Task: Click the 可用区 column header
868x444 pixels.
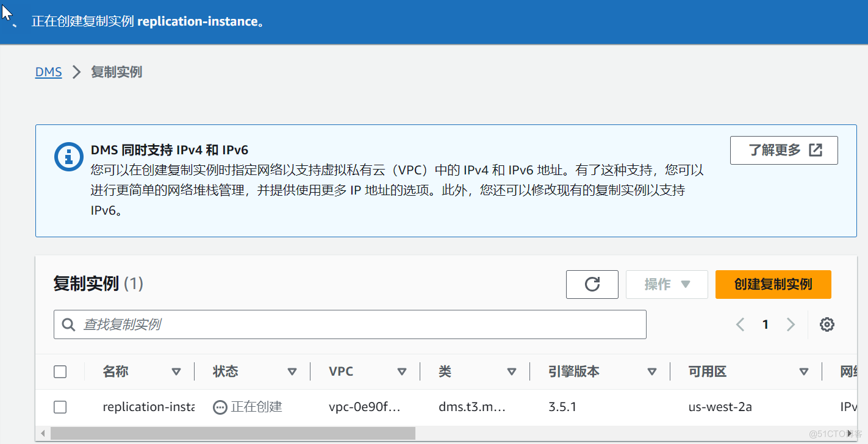Action: [x=708, y=371]
